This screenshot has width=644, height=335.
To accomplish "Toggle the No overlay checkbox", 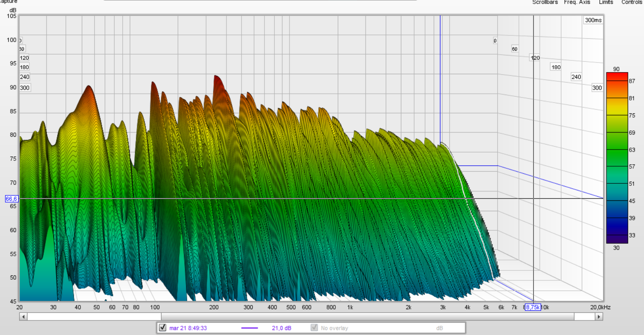I will [314, 327].
